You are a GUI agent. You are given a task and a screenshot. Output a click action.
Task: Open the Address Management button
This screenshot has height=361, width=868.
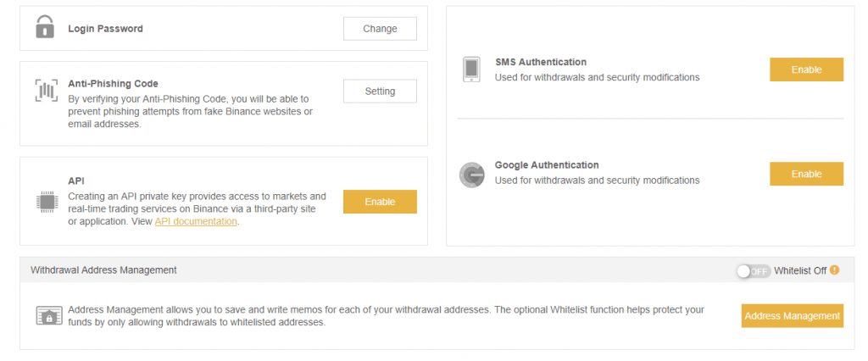(x=792, y=316)
